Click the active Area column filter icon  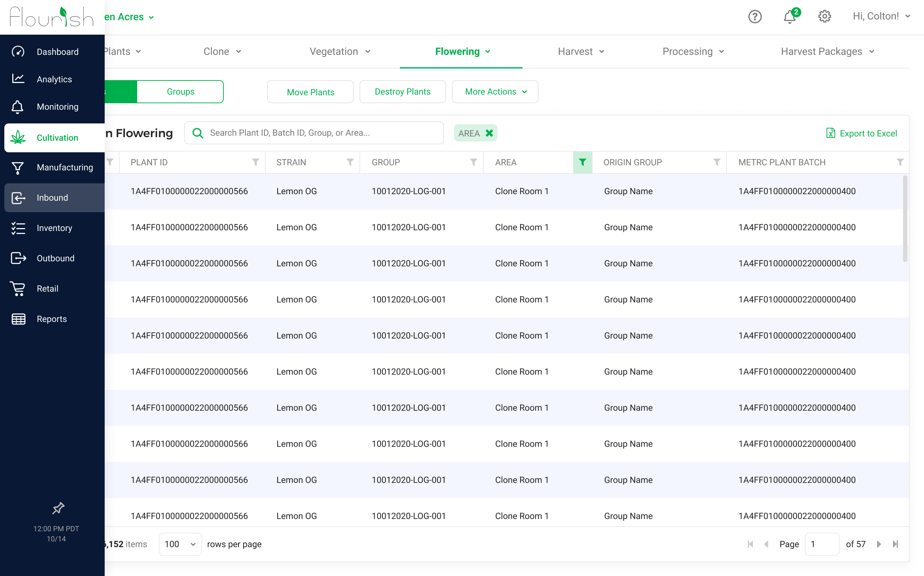click(x=582, y=162)
